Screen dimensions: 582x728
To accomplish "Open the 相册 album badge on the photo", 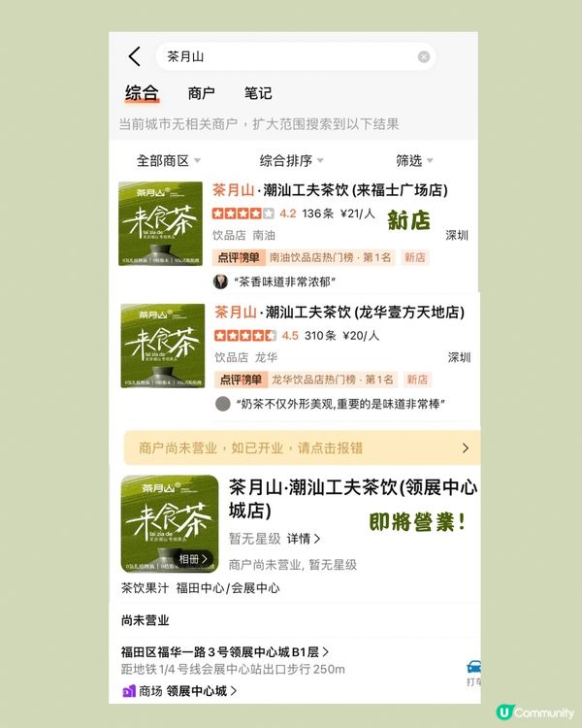I will click(x=193, y=558).
